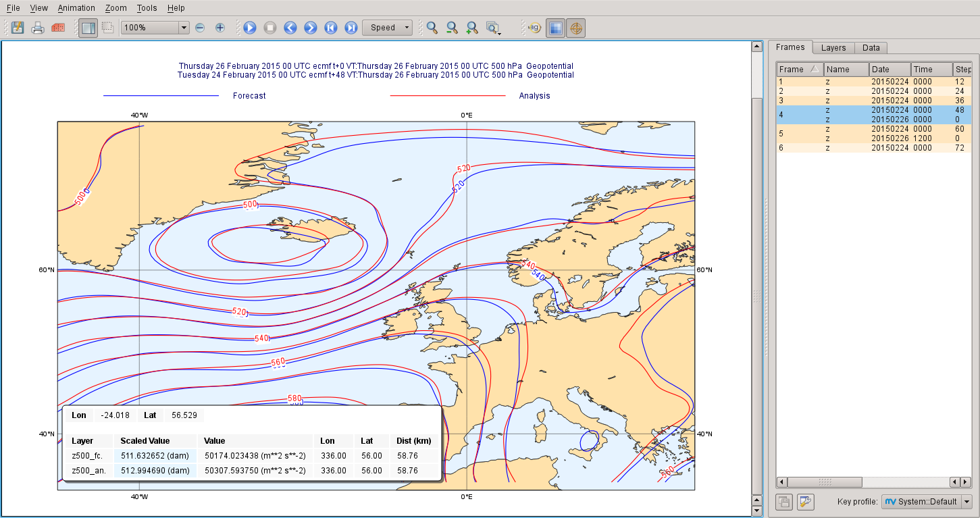Switch to the Data tab

(x=871, y=48)
